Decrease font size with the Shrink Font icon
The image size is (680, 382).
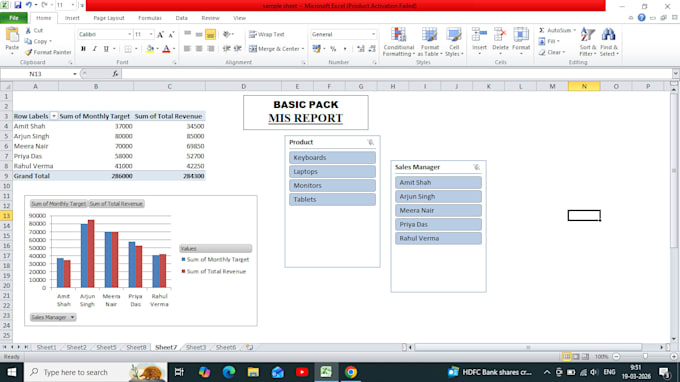tap(171, 34)
